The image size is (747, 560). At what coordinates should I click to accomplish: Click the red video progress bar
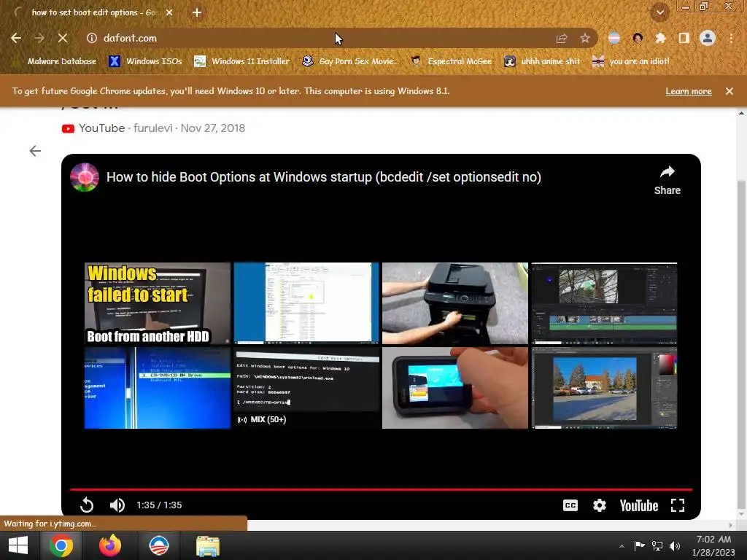click(381, 489)
